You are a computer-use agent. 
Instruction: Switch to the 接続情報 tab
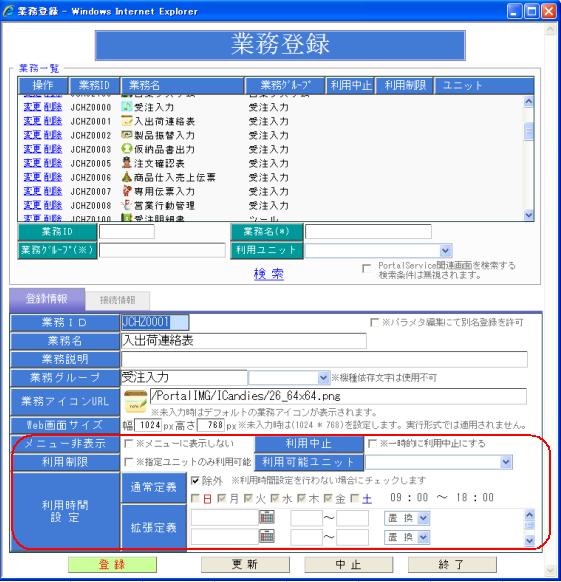tap(117, 301)
